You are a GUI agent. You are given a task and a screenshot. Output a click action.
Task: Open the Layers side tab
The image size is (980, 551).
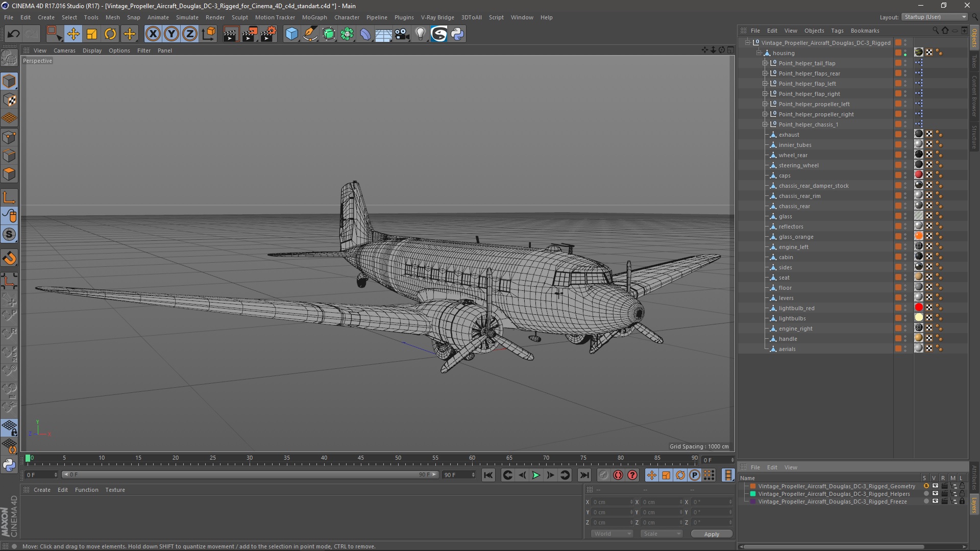click(x=974, y=505)
